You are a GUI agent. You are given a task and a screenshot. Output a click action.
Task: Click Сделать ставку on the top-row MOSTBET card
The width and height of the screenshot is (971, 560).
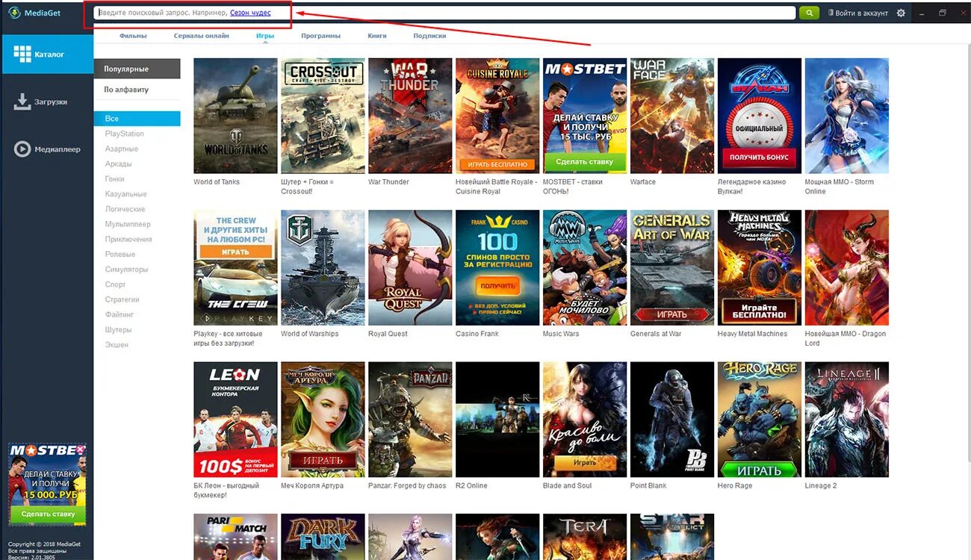pos(584,161)
